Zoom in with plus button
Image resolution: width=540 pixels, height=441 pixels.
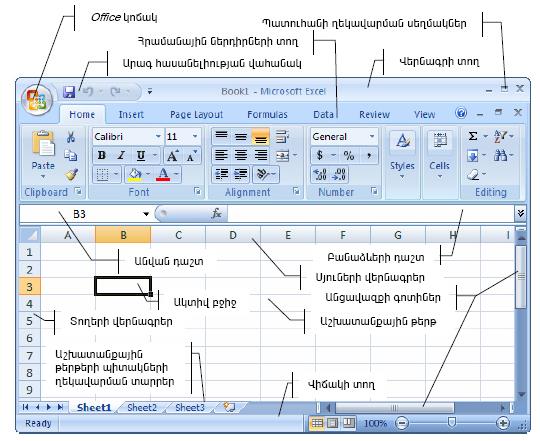tap(503, 423)
